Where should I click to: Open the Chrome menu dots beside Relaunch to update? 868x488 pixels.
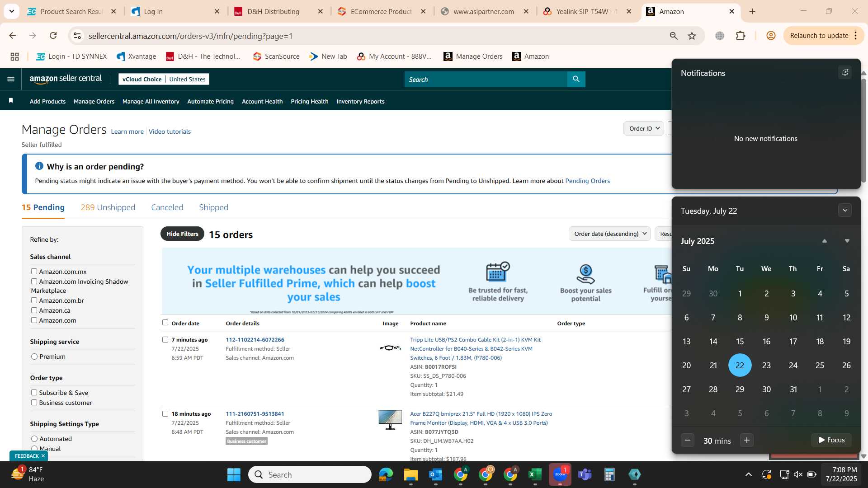[856, 36]
